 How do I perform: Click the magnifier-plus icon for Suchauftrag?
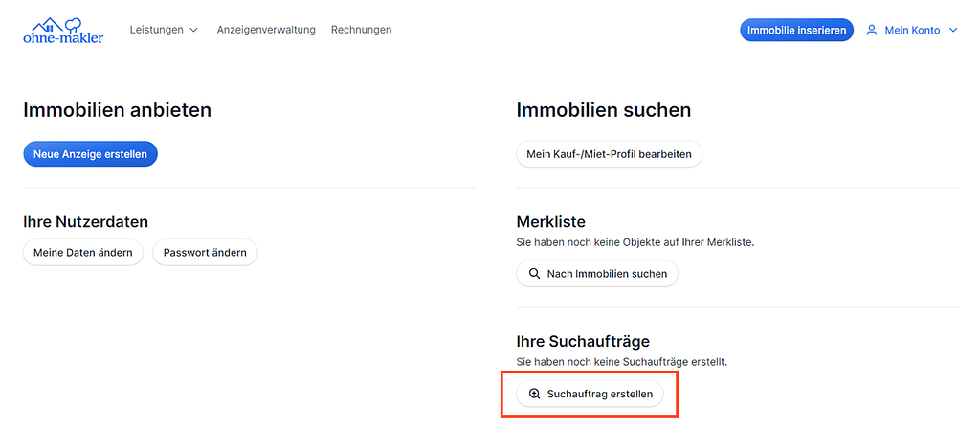[x=534, y=394]
